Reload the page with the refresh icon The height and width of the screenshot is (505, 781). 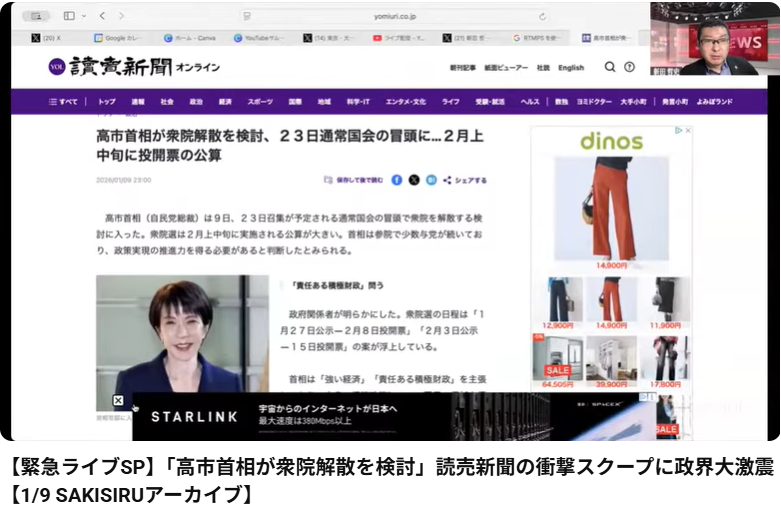(543, 16)
